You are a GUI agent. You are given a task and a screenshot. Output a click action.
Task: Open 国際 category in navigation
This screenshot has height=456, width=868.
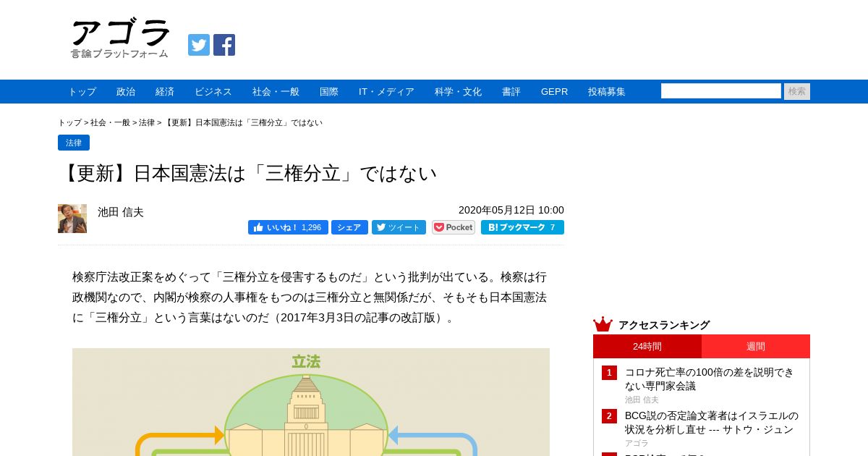point(329,92)
